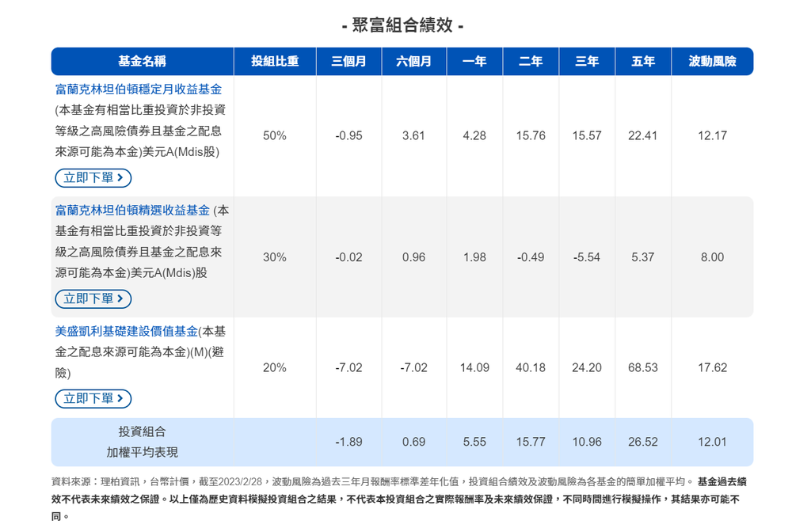The width and height of the screenshot is (811, 532).
Task: Click the 12.17 volatility value
Action: [712, 136]
